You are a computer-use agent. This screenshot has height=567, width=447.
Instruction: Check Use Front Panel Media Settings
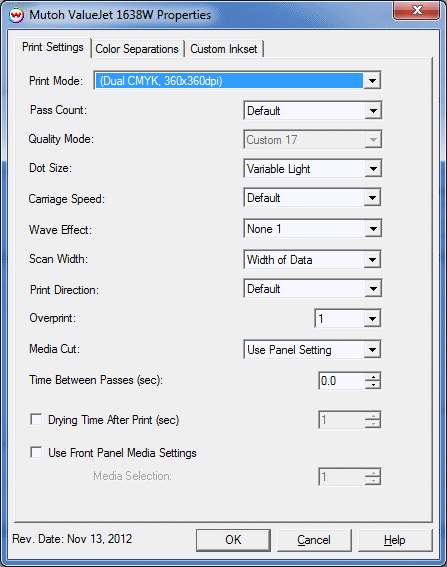point(36,452)
